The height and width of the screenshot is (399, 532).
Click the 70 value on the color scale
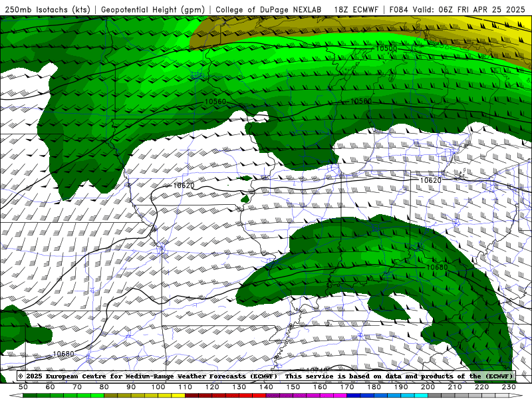tap(77, 387)
